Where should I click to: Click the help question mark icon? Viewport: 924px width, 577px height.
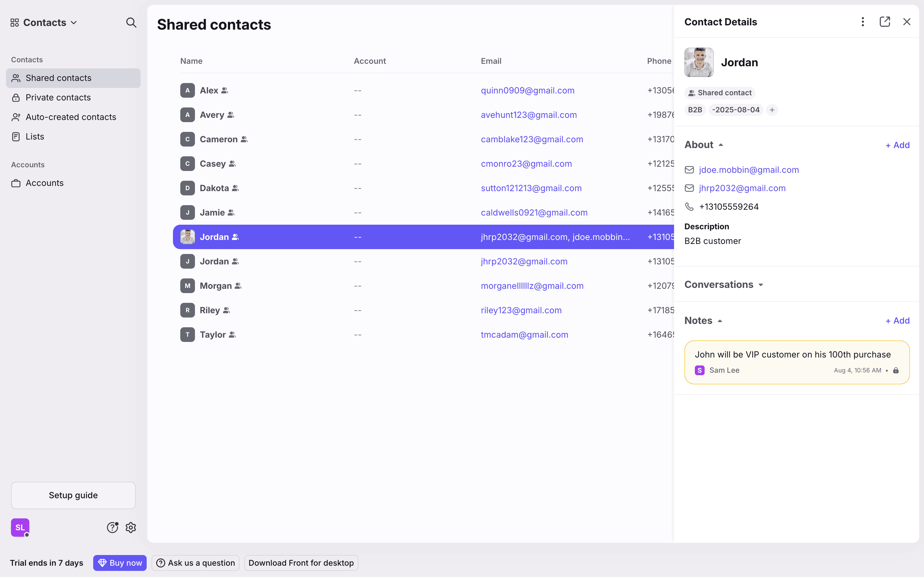[112, 528]
